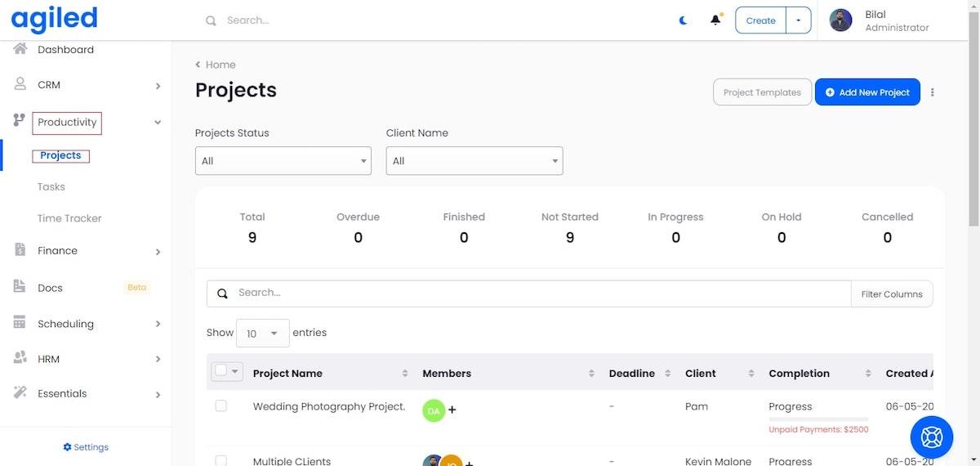Click the Scheduling calendar icon
The width and height of the screenshot is (980, 466).
20,323
